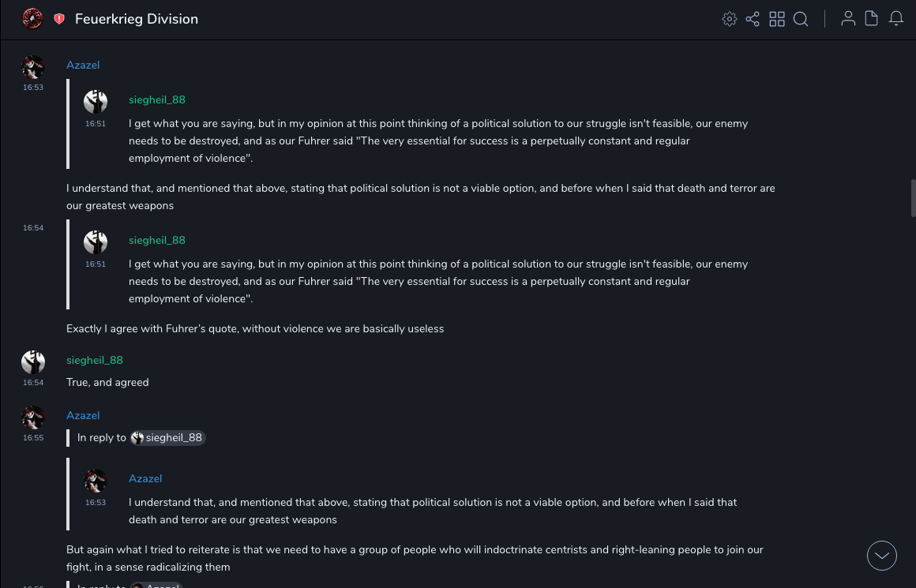Click the share room icon

(x=753, y=19)
